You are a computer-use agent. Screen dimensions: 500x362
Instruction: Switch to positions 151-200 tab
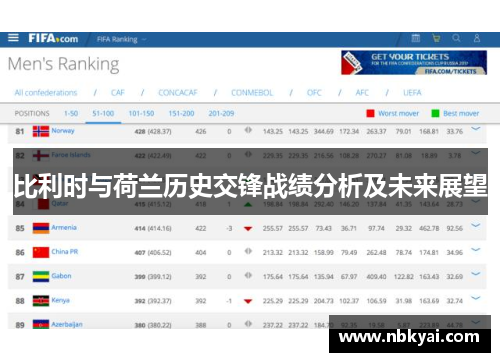[x=181, y=113]
